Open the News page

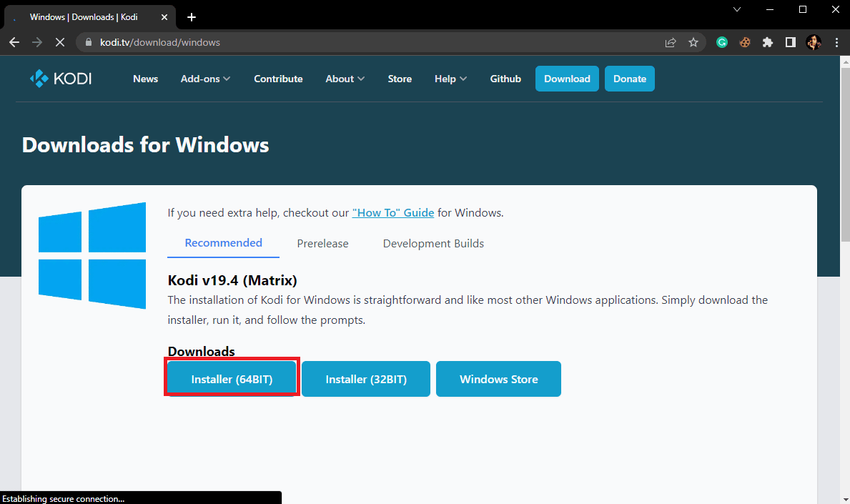[x=145, y=79]
